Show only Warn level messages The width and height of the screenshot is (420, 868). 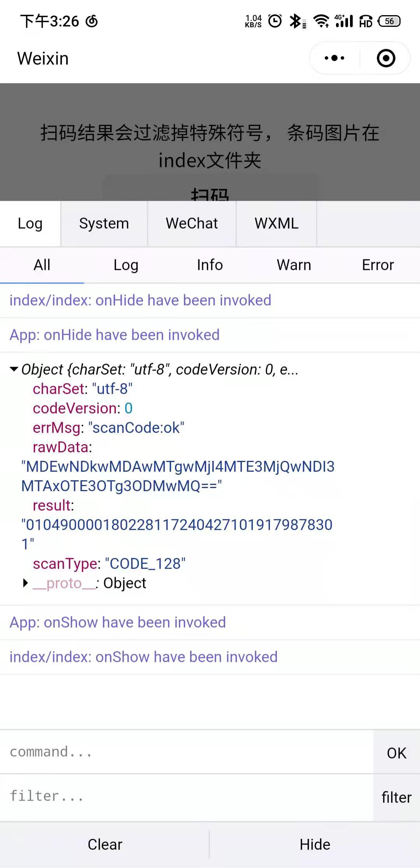(294, 265)
